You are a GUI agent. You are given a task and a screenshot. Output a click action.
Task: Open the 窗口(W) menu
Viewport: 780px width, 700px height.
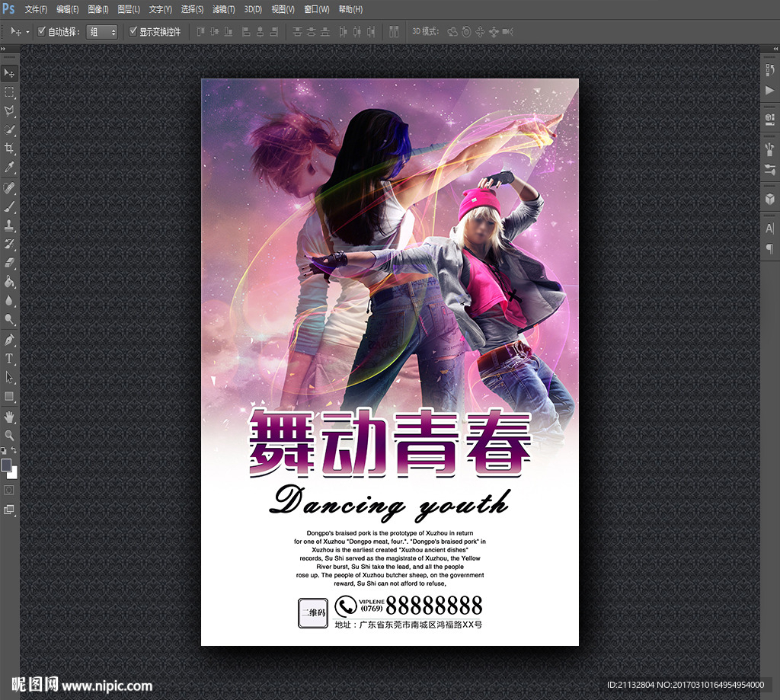316,9
